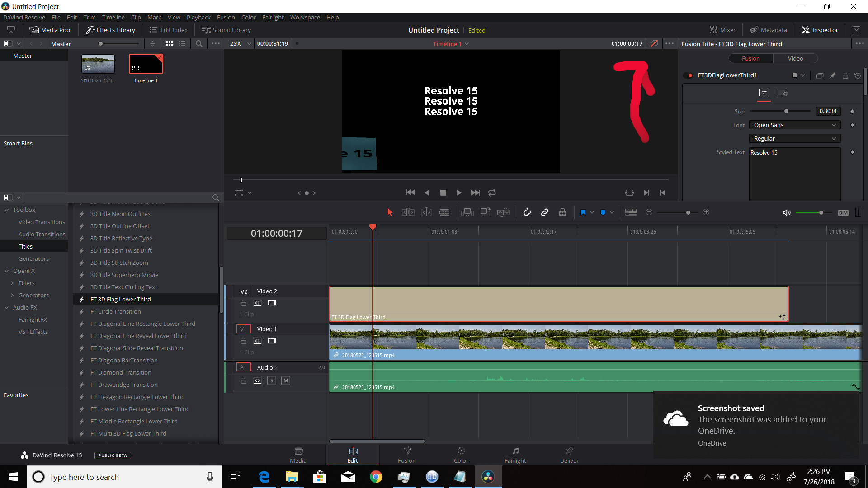Viewport: 868px width, 488px height.
Task: Open the Font dropdown Open Sans
Action: [794, 125]
